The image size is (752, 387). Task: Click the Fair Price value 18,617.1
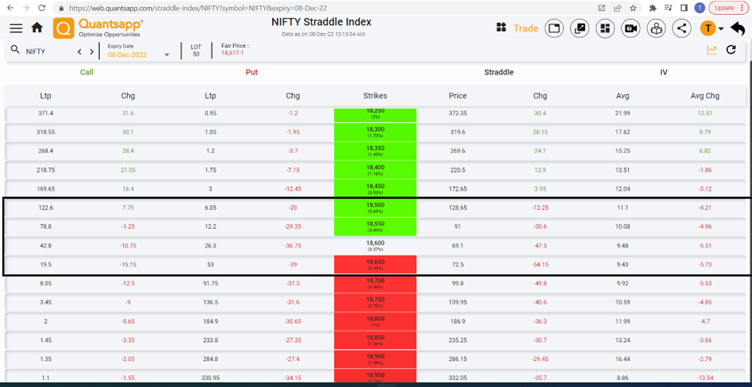click(x=233, y=53)
